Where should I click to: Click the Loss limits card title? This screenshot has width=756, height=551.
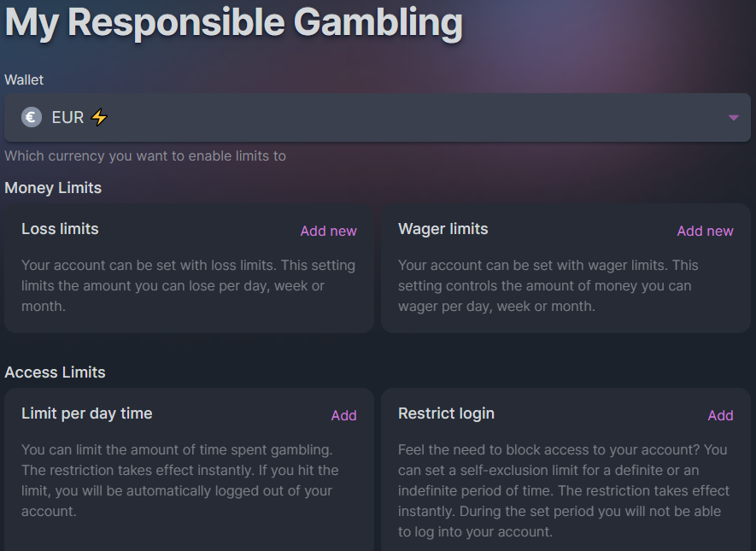tap(60, 229)
